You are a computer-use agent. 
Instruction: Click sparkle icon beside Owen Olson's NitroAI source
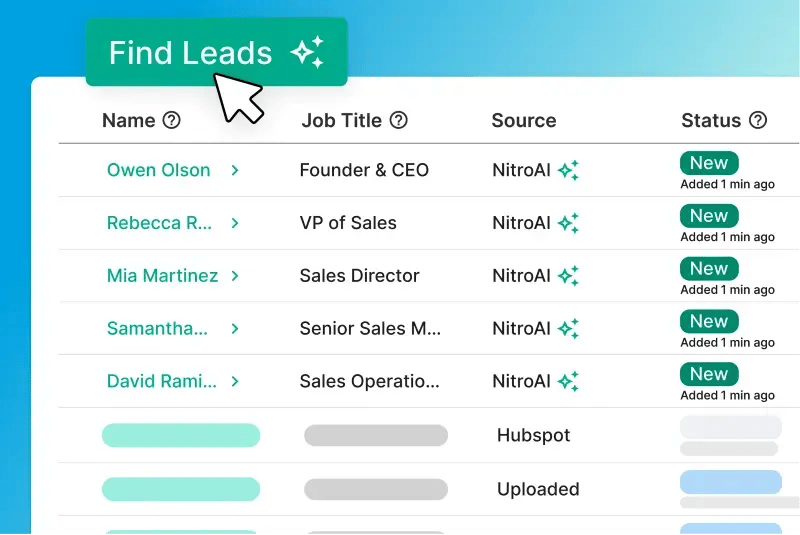[568, 170]
